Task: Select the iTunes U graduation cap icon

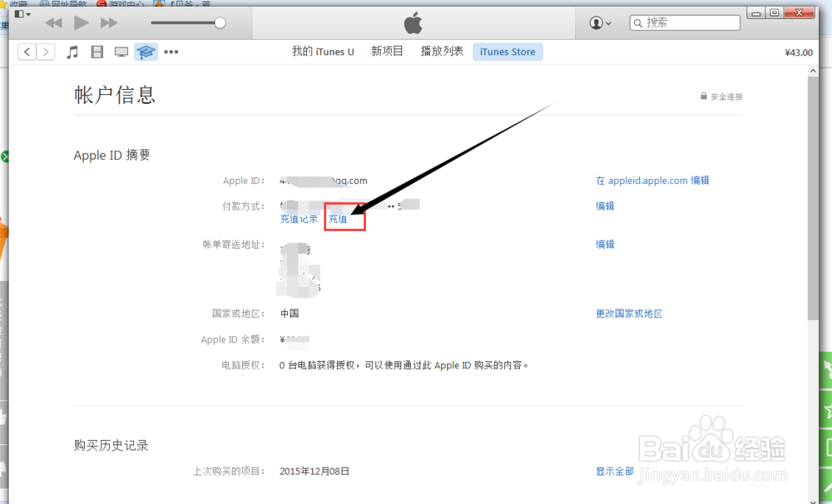Action: pyautogui.click(x=146, y=52)
